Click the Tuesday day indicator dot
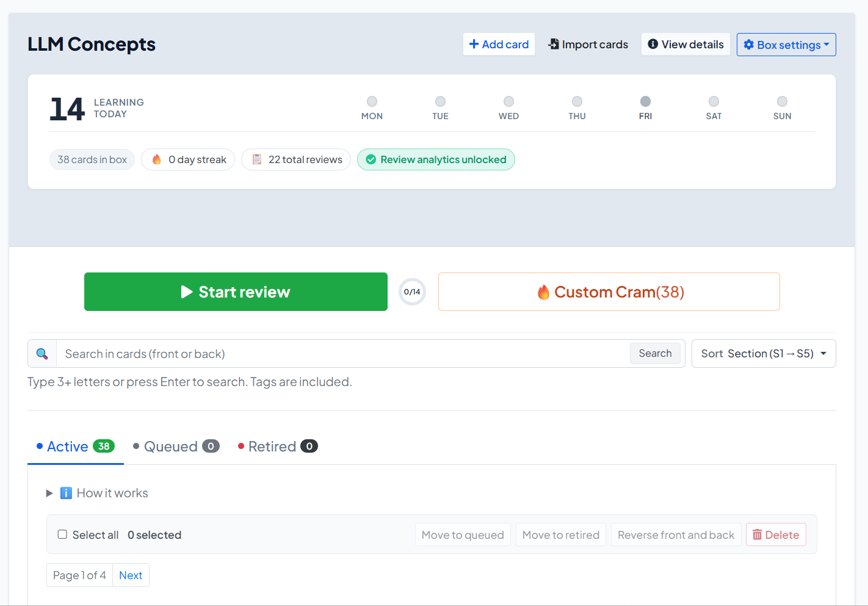 pyautogui.click(x=440, y=101)
